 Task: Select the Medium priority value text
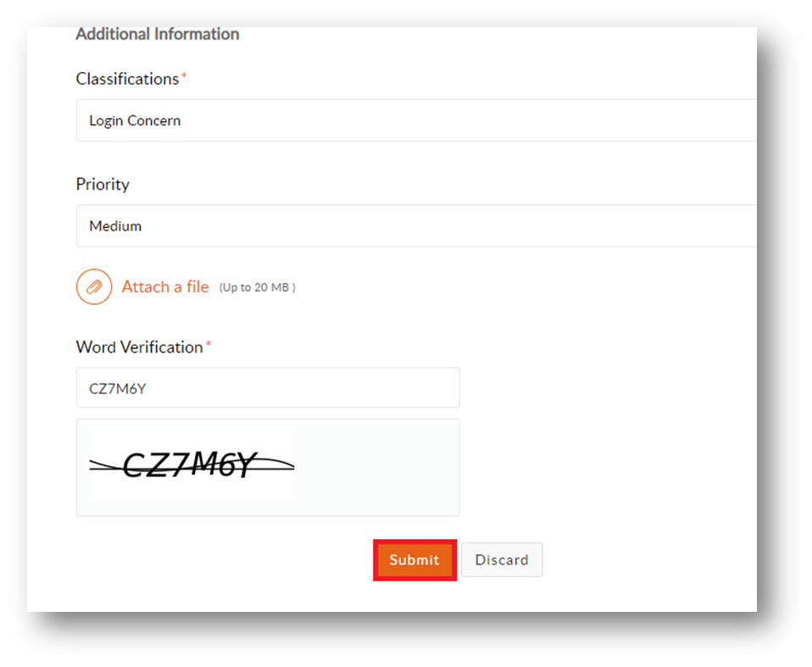(115, 226)
